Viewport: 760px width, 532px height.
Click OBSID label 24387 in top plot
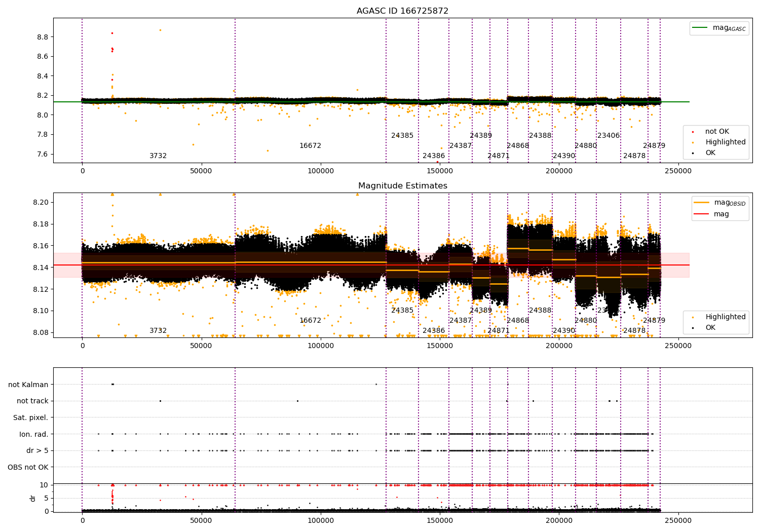point(461,145)
